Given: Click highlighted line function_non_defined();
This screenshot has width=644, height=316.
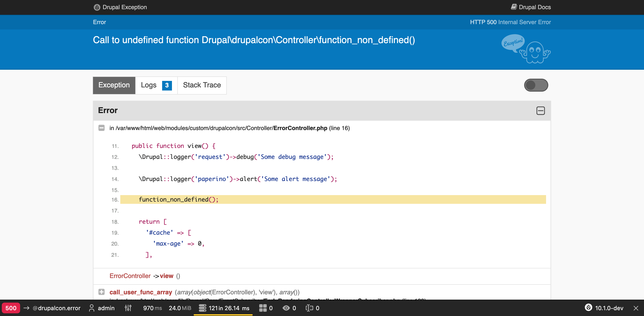Looking at the screenshot, I should click(x=333, y=199).
